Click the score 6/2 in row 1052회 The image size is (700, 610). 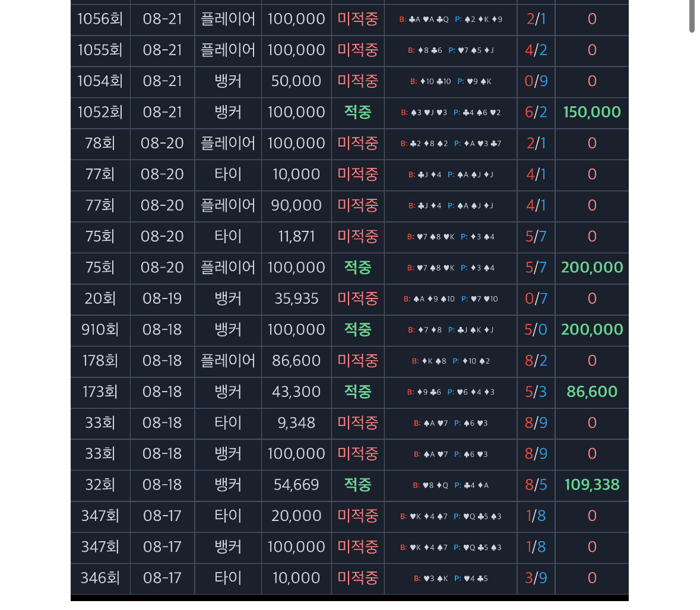[536, 112]
